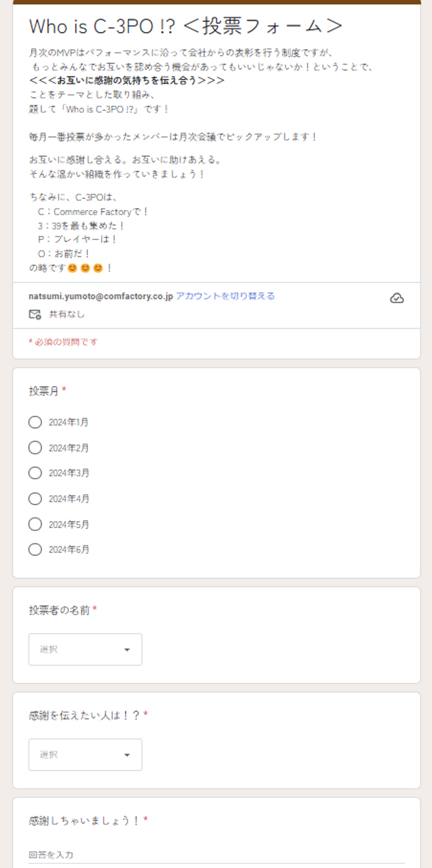Select the 2024年1月 radio option

coord(35,422)
